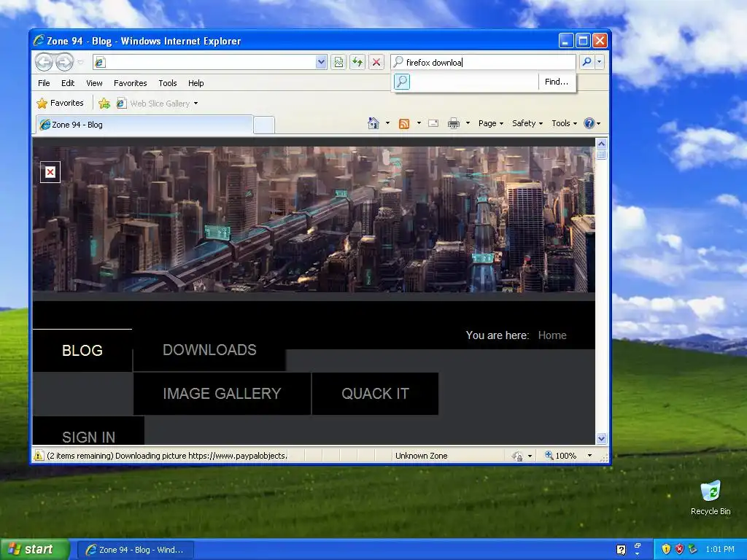Click the page scrollbar up arrow
Image resolution: width=747 pixels, height=560 pixels.
click(x=601, y=144)
